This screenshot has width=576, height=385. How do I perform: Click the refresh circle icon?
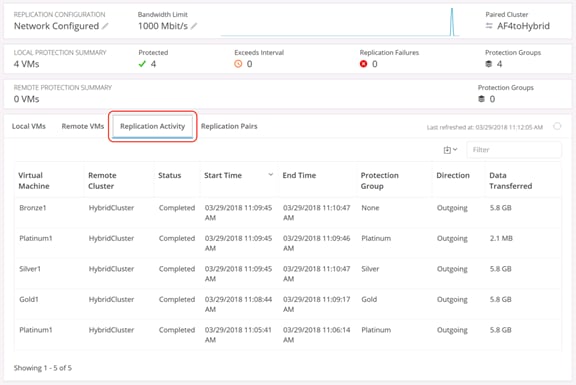pos(557,126)
